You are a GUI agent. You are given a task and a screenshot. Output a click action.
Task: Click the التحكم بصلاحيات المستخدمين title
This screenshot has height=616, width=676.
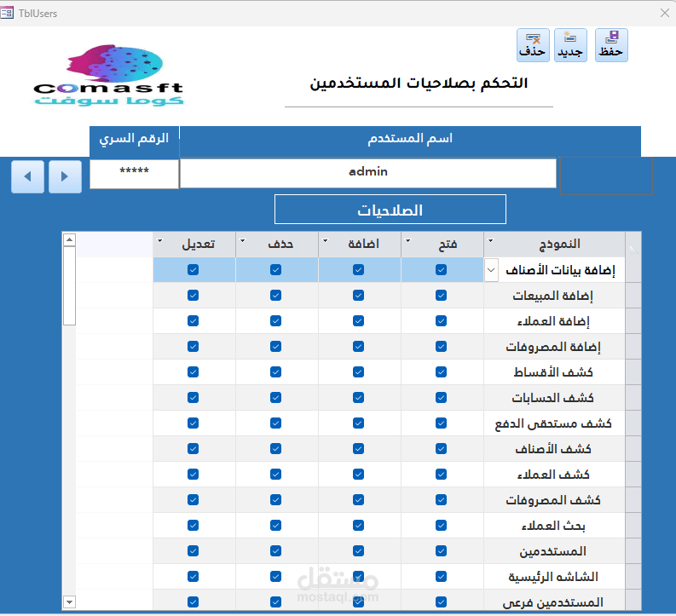click(x=419, y=83)
